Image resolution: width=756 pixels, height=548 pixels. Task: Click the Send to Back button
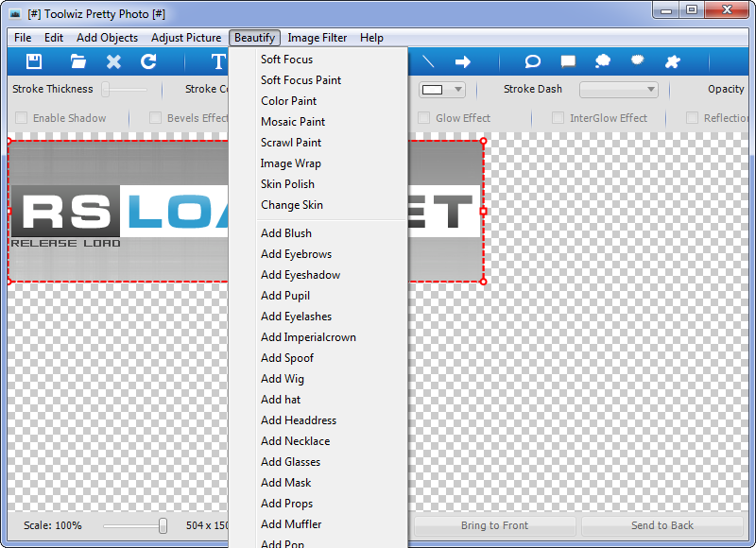pyautogui.click(x=662, y=525)
